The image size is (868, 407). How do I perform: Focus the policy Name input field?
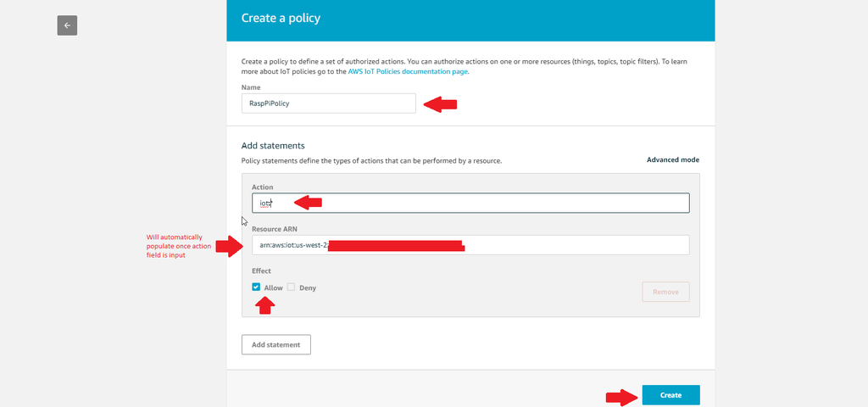pos(328,103)
